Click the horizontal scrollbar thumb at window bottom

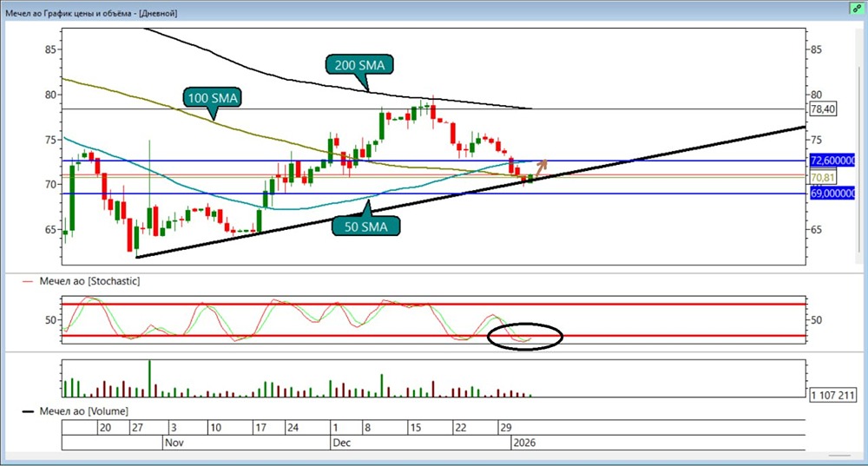(839, 456)
